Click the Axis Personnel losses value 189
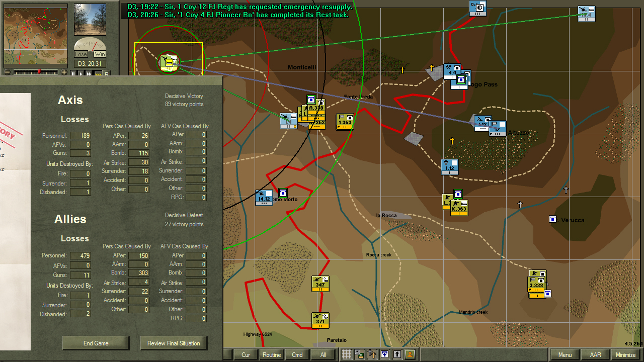Image resolution: width=644 pixels, height=362 pixels. click(80, 136)
